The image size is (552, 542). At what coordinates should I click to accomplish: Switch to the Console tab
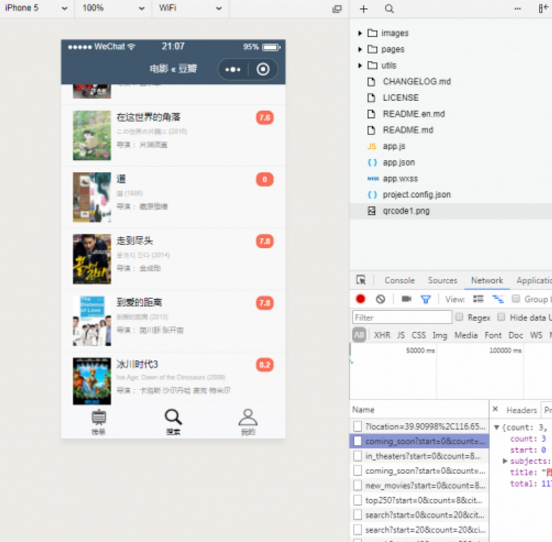400,281
